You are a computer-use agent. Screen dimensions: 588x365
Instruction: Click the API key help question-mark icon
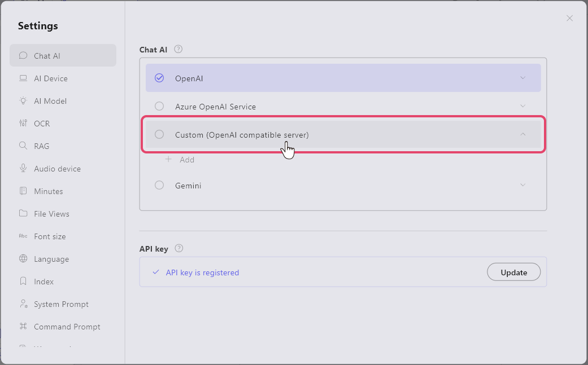179,248
